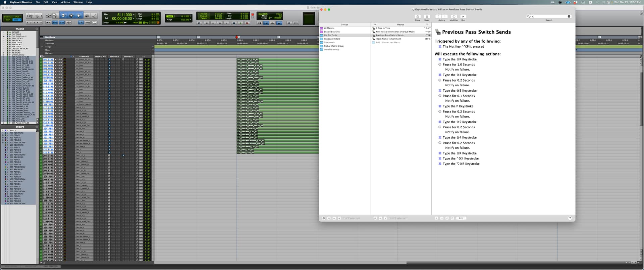Viewport: 644px width, 270px height.
Task: Select New Pass Switch Sends Overdub Mode macro
Action: [401, 32]
